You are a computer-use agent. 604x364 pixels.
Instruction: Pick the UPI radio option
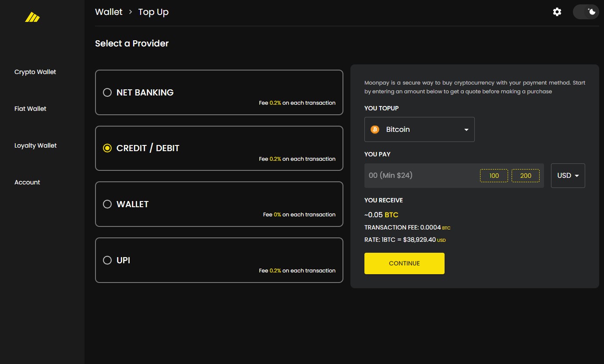click(107, 260)
